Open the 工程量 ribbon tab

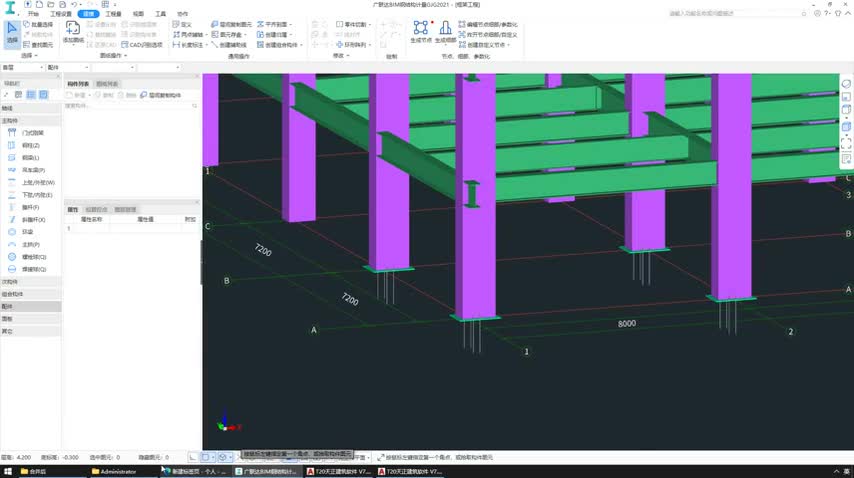[x=113, y=14]
